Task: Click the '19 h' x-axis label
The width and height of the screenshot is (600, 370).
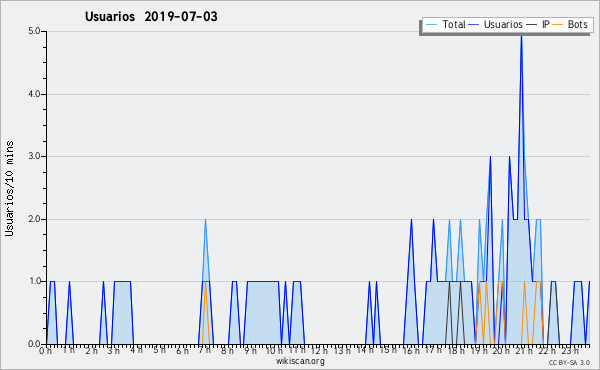Action: (x=479, y=350)
